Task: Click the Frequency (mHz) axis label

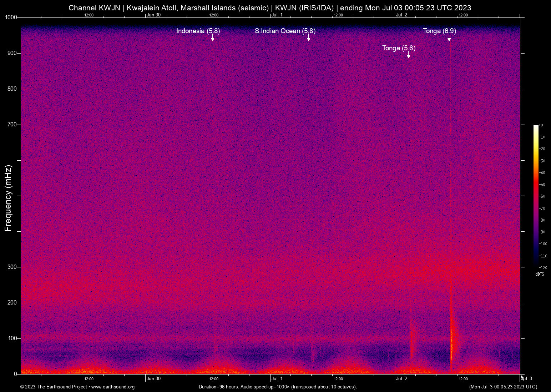Action: pos(8,198)
